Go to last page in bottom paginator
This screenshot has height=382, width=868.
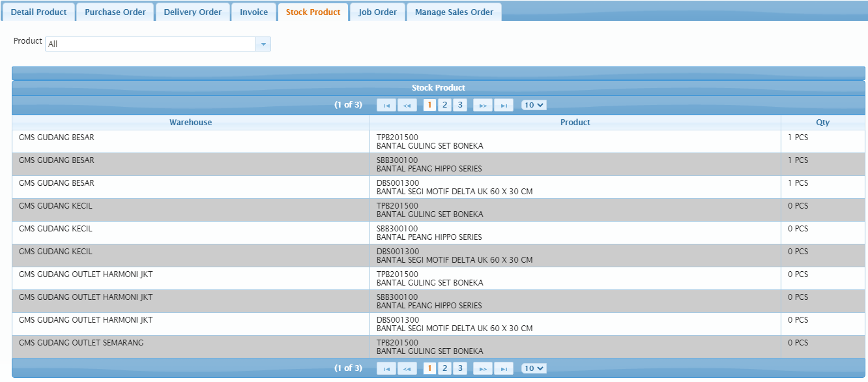pos(504,368)
